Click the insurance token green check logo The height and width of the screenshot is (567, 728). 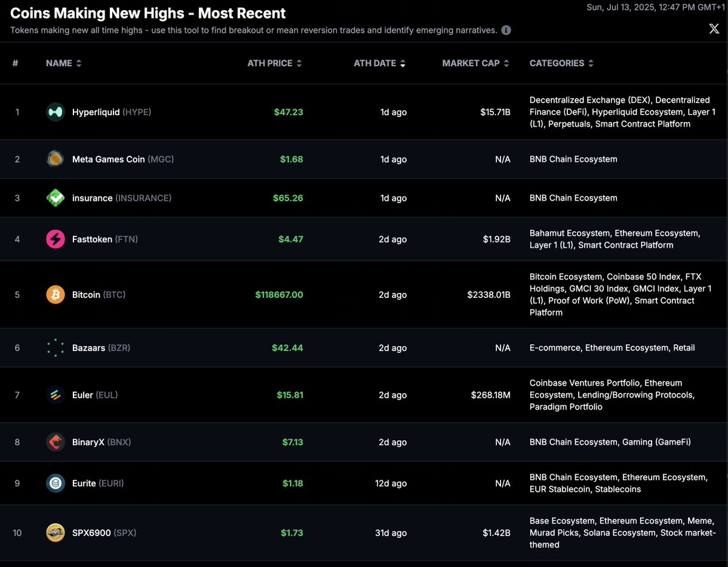55,198
